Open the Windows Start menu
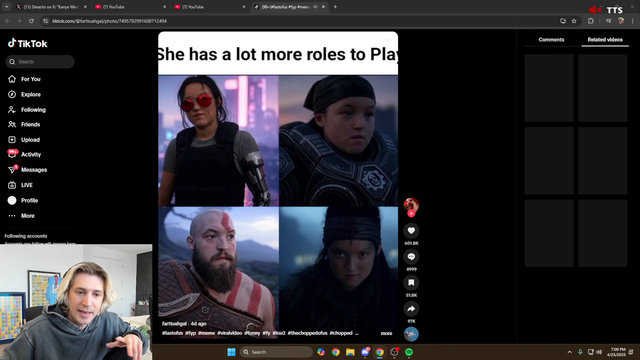This screenshot has width=640, height=360. [x=231, y=352]
